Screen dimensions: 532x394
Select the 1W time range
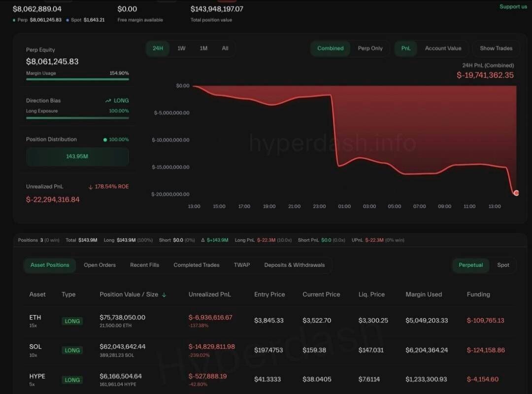(x=181, y=48)
